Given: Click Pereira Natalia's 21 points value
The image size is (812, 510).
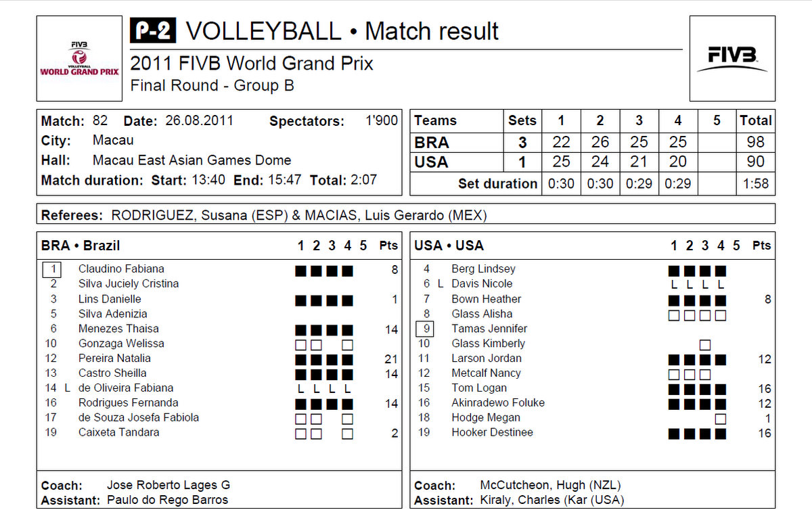Looking at the screenshot, I should [x=390, y=358].
